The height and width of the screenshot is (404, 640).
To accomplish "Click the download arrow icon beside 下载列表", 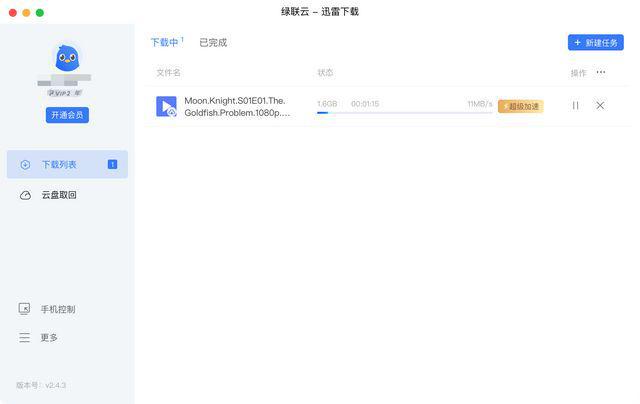I will click(25, 164).
